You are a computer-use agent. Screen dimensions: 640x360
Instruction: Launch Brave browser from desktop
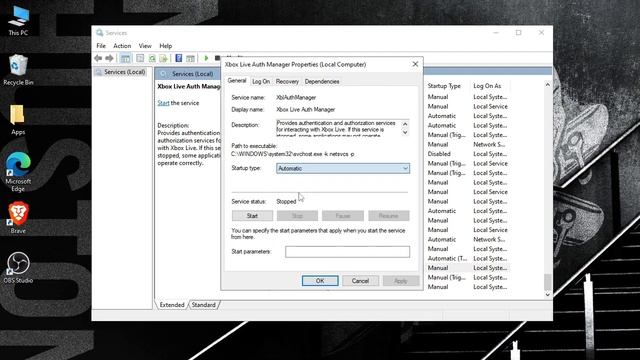coord(18,218)
